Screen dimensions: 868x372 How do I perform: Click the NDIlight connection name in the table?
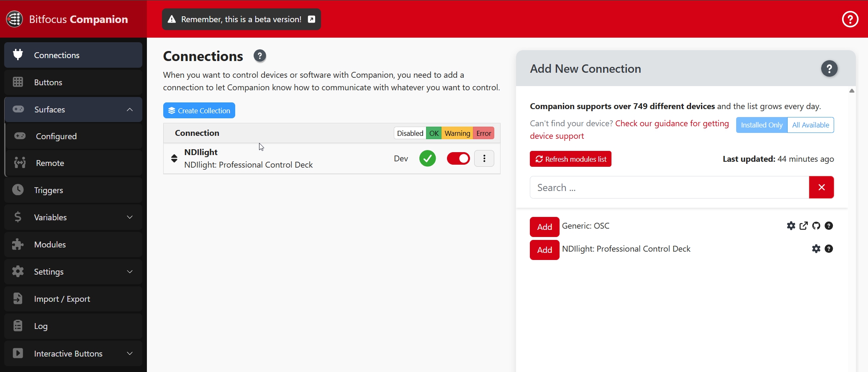[201, 152]
